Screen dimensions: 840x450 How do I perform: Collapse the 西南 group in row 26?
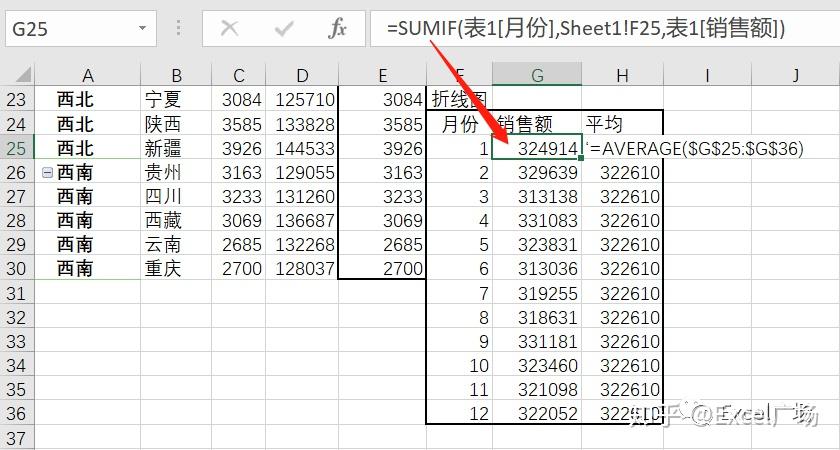tap(47, 172)
